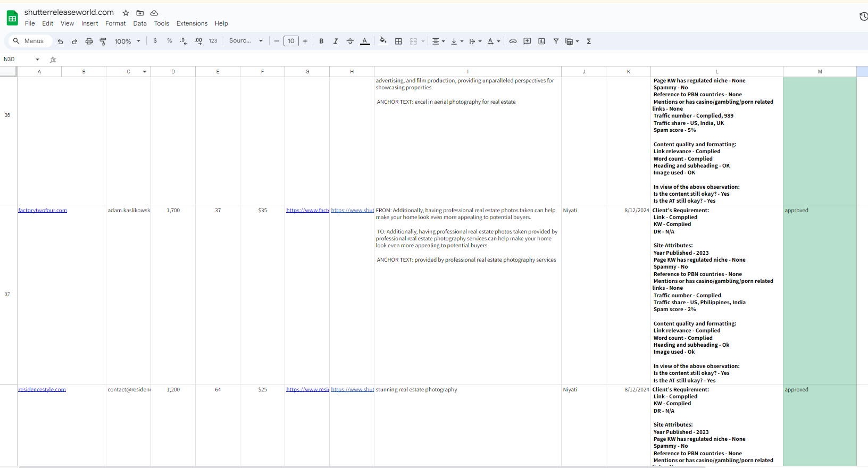Open the Help menu
Screen dimensions: 868x468
click(221, 23)
